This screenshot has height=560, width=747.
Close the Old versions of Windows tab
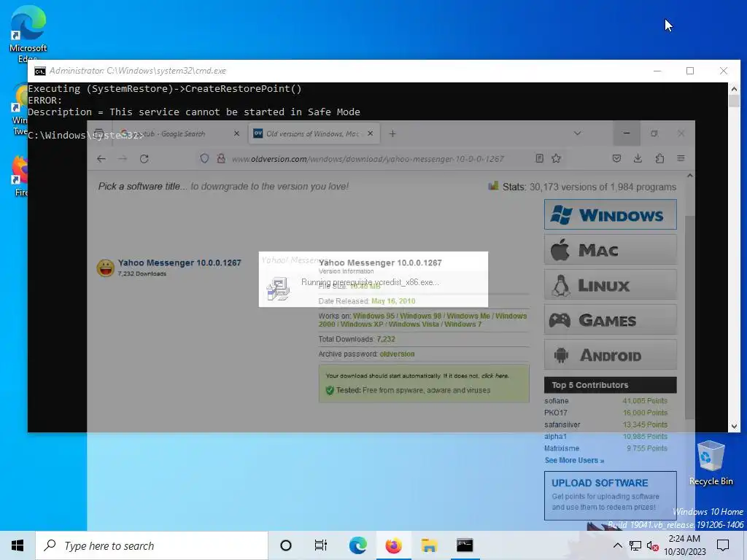tap(370, 134)
